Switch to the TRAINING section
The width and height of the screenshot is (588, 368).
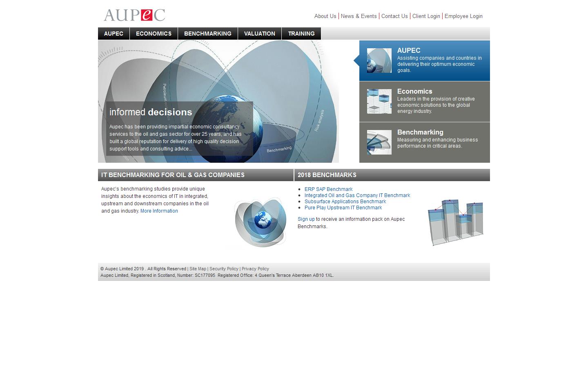point(301,34)
